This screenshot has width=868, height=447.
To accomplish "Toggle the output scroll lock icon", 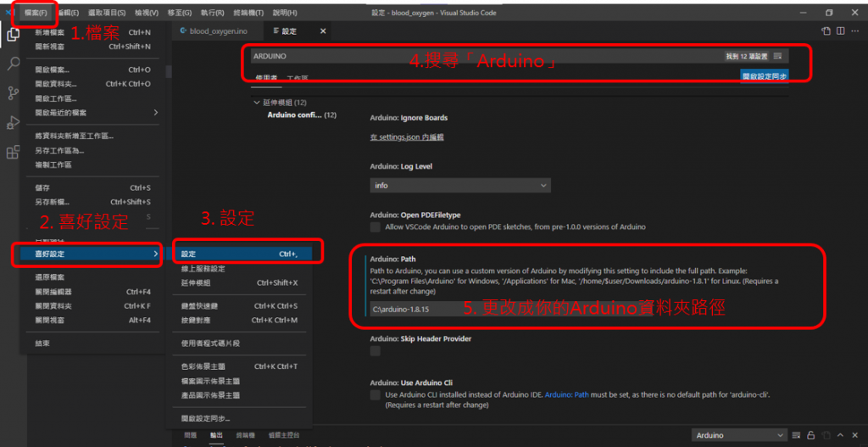I will click(x=811, y=435).
